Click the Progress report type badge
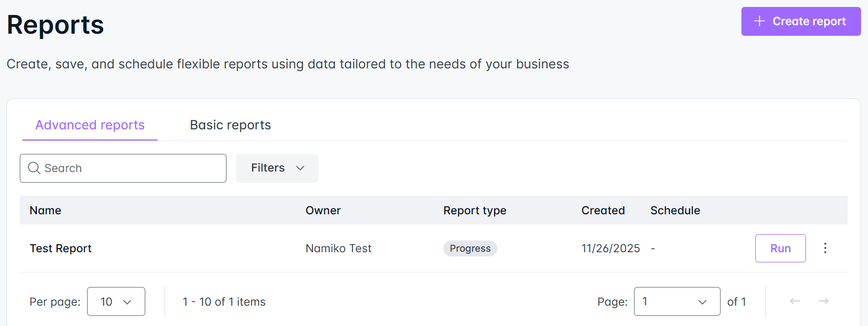The width and height of the screenshot is (868, 326). click(x=470, y=249)
